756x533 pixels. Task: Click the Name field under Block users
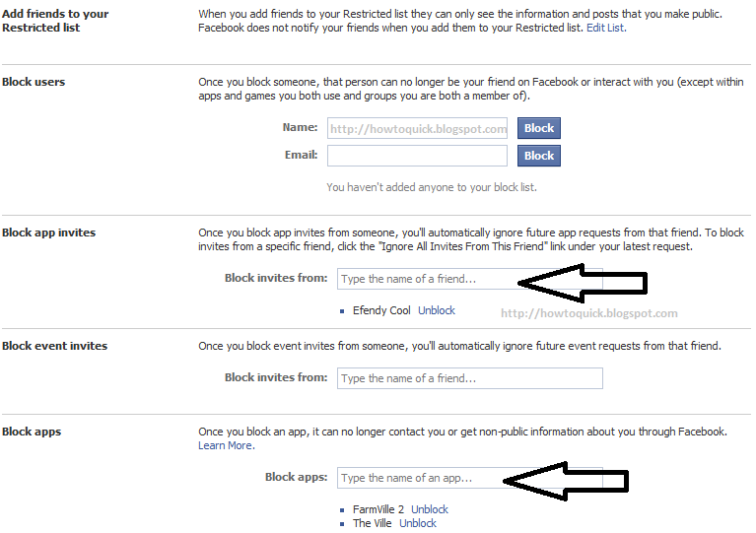click(417, 128)
